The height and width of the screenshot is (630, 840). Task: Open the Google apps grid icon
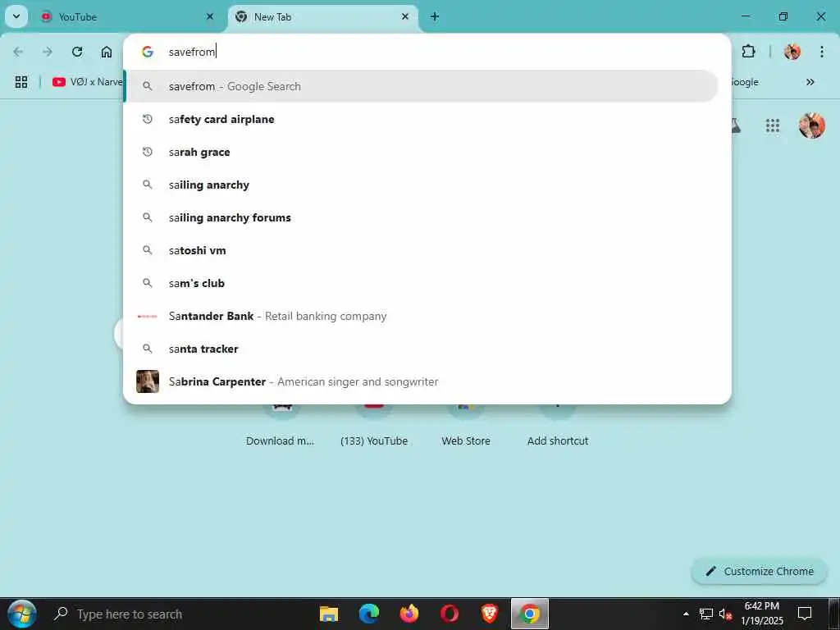(x=773, y=126)
